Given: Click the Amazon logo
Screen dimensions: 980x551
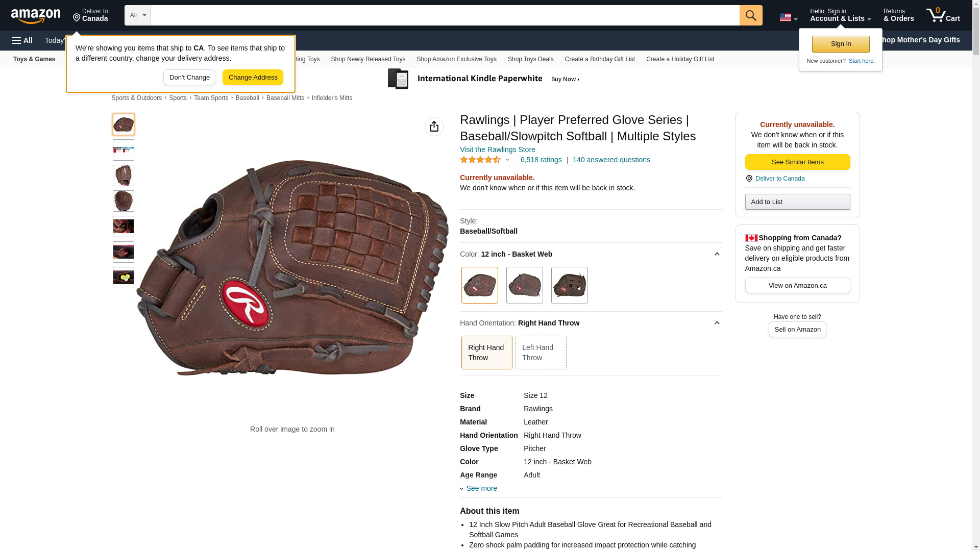Looking at the screenshot, I should click(36, 16).
